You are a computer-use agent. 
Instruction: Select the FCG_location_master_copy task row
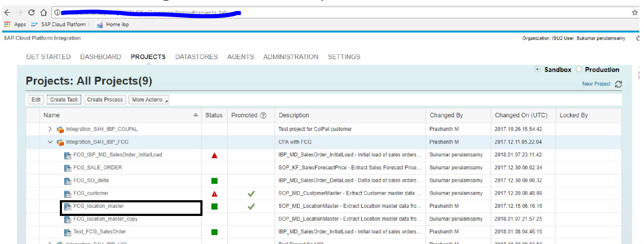(105, 219)
